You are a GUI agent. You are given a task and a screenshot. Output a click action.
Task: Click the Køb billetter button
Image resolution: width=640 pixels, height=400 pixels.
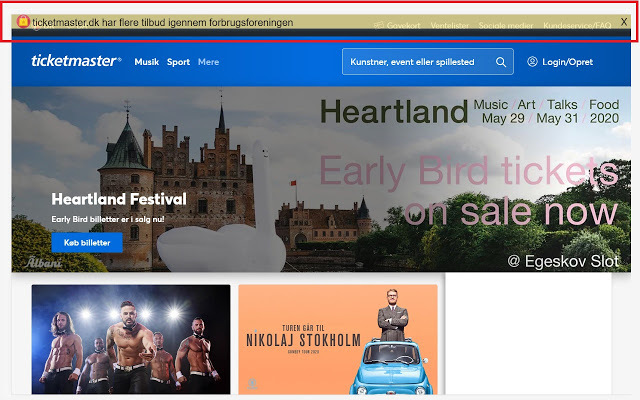point(87,242)
